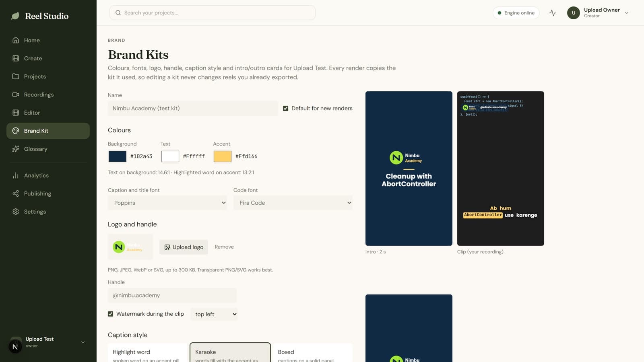Click the Reel Studio leaf logo icon

coord(15,16)
